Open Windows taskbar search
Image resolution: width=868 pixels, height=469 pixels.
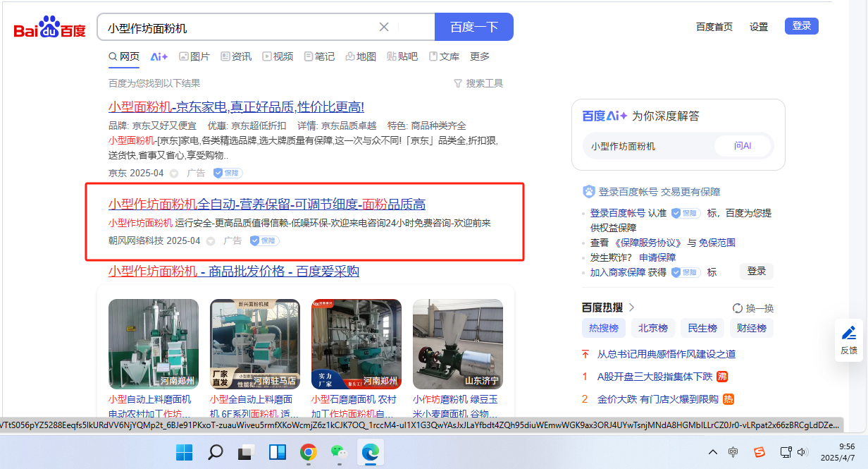216,451
